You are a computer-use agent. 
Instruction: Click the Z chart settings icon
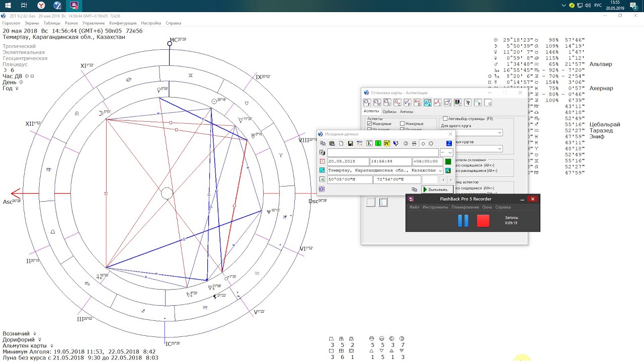click(397, 102)
